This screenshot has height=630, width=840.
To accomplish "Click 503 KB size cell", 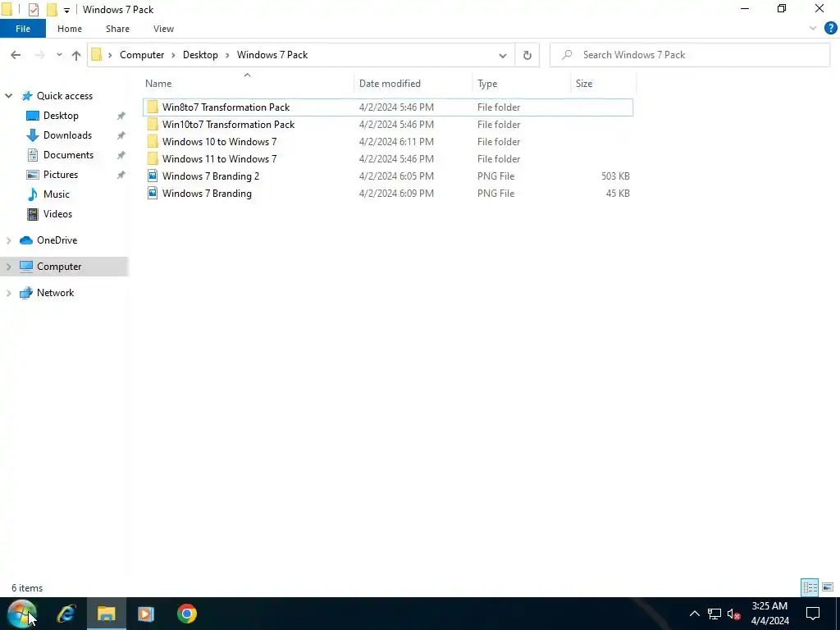I will click(615, 176).
